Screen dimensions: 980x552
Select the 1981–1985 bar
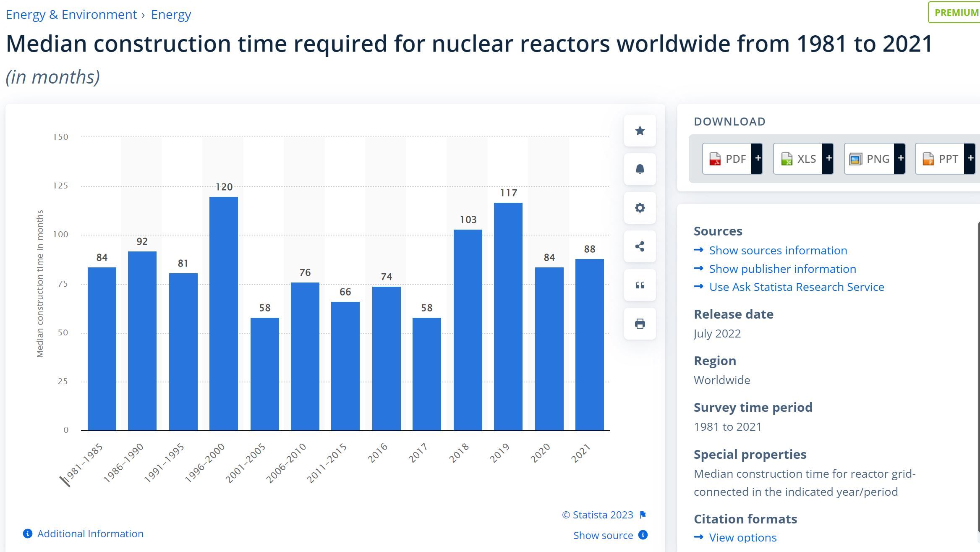tap(102, 349)
